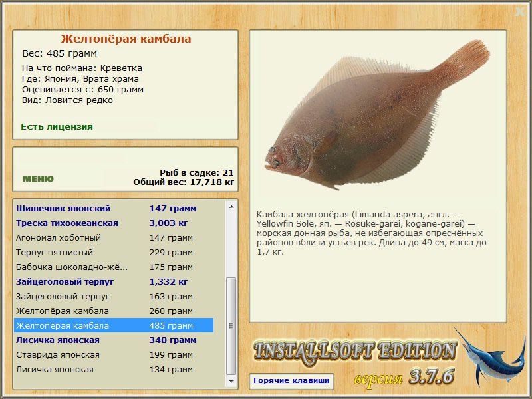Click the Вид: Ловится редко line
The height and width of the screenshot is (399, 532).
tap(68, 100)
